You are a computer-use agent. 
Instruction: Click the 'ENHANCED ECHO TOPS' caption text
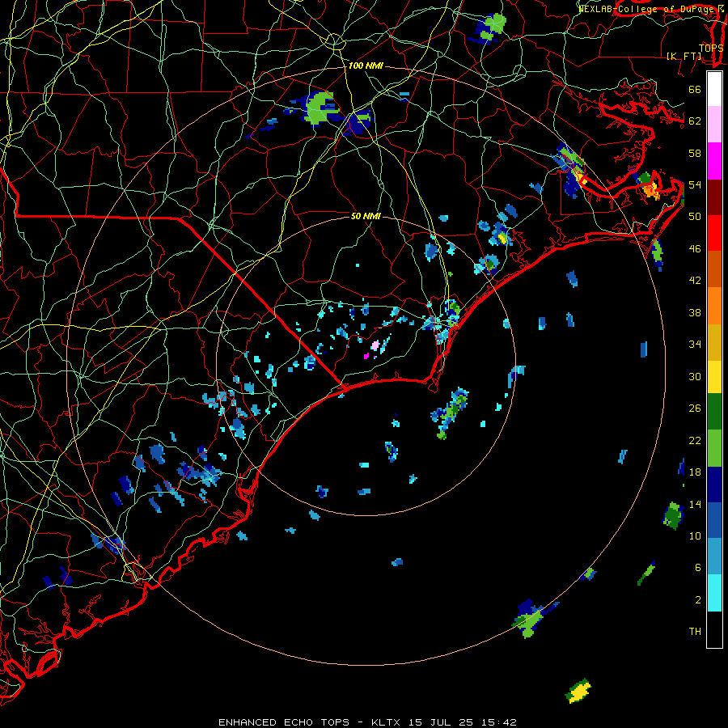tap(284, 722)
